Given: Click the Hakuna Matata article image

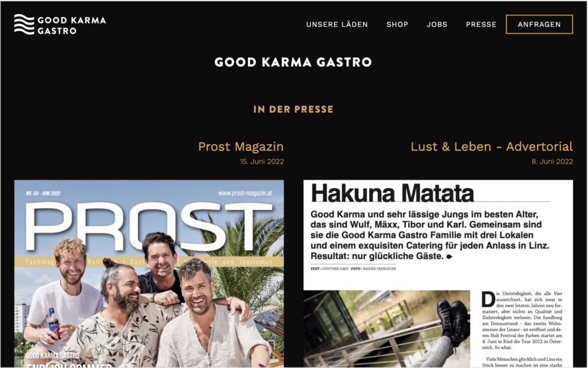Looking at the screenshot, I should coord(438,274).
